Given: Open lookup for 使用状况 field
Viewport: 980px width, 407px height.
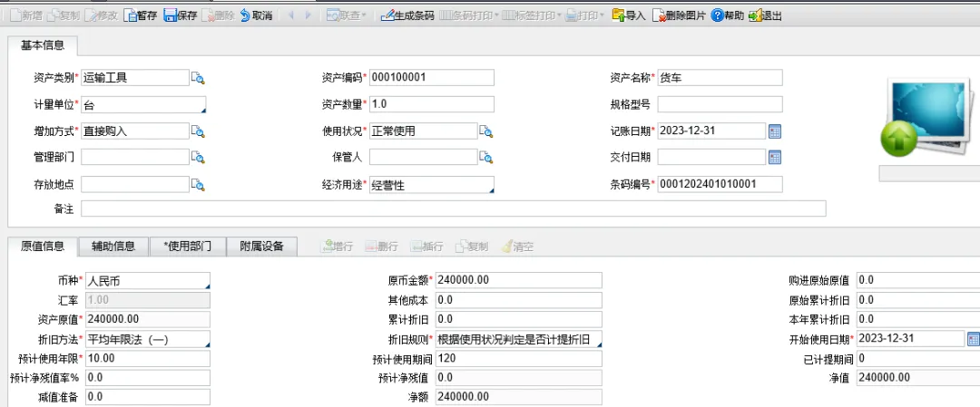Looking at the screenshot, I should (485, 131).
